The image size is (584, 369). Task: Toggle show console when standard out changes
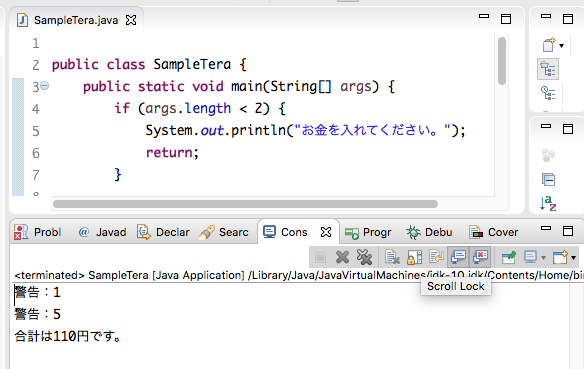point(458,257)
